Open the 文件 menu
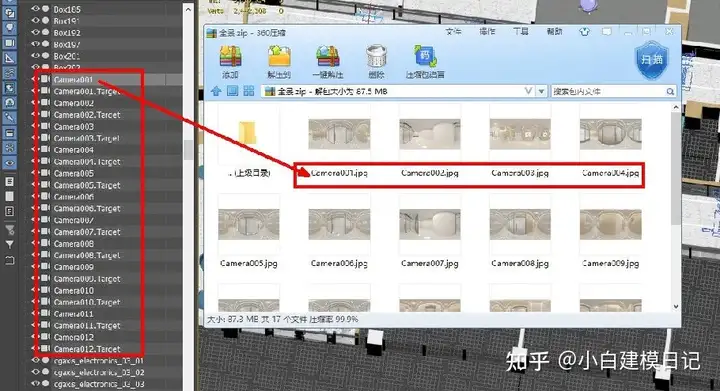The width and height of the screenshot is (720, 391). click(453, 32)
